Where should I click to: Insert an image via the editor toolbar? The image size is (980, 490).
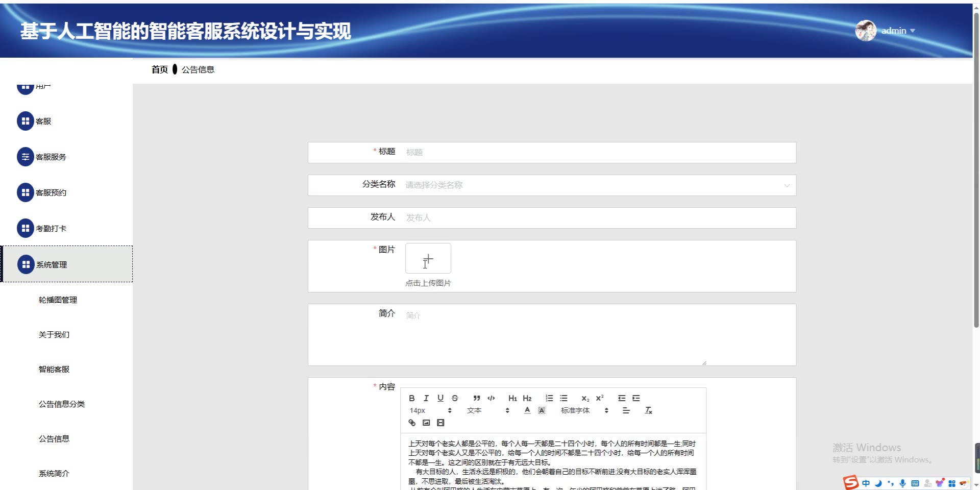click(x=426, y=423)
